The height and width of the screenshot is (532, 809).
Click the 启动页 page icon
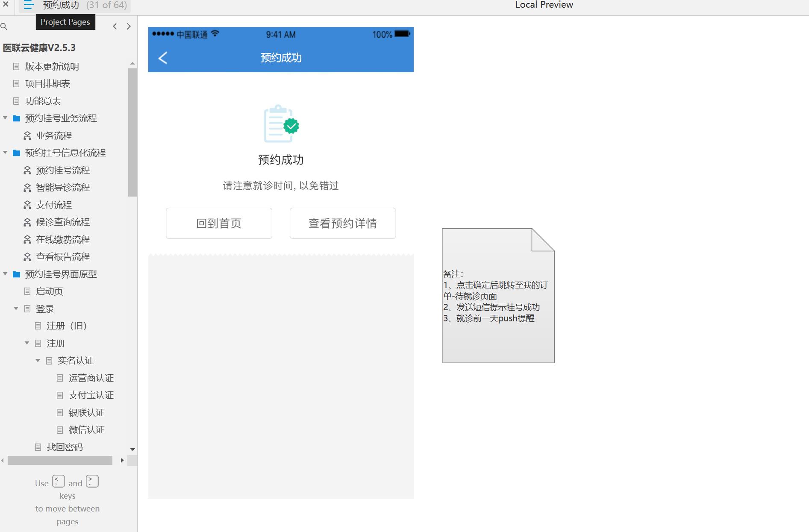[x=27, y=291]
